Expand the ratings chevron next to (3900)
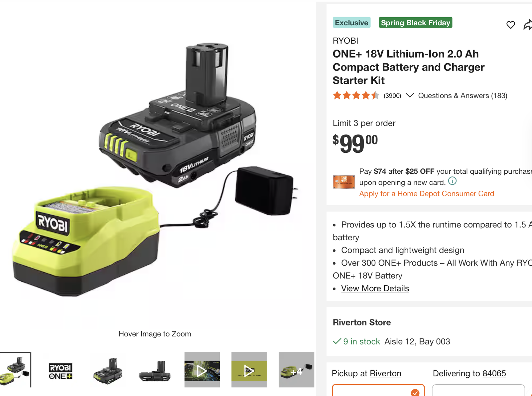Screen dimensions: 532x396 (410, 96)
